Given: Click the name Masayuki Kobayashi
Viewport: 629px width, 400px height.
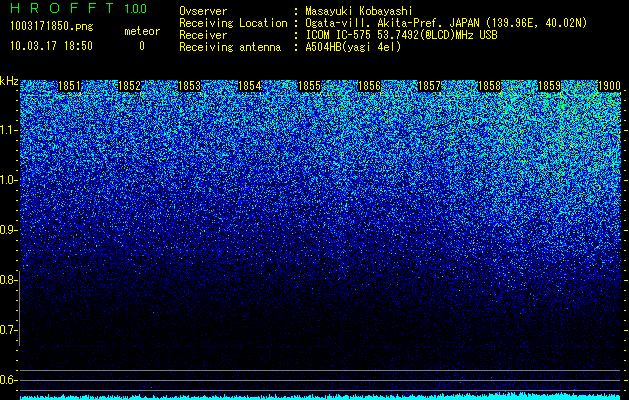Looking at the screenshot, I should [359, 11].
